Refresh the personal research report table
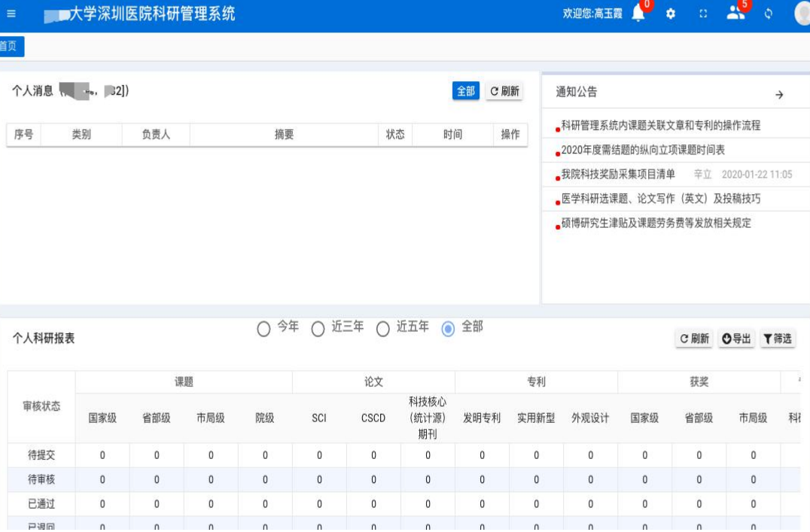The image size is (810, 532). click(x=694, y=339)
